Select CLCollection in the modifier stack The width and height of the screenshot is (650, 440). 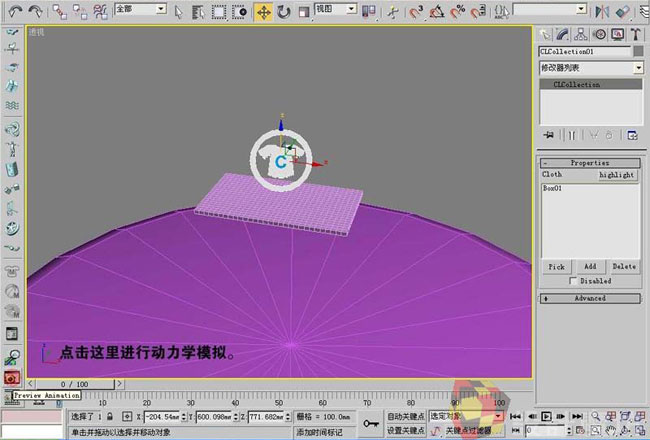pyautogui.click(x=591, y=85)
